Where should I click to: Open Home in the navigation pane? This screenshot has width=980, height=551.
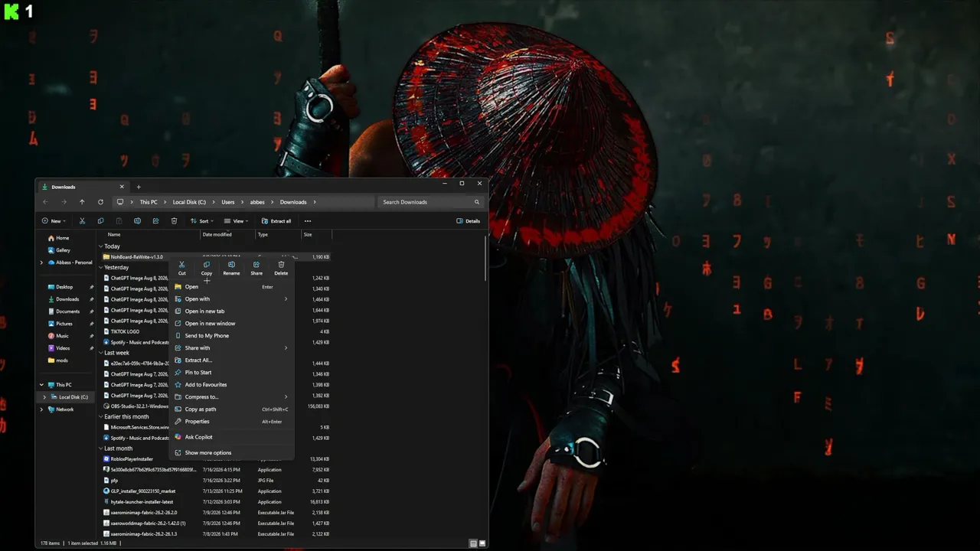pyautogui.click(x=62, y=238)
